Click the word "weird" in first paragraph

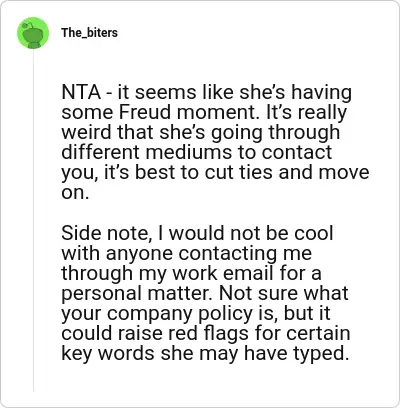click(x=86, y=132)
